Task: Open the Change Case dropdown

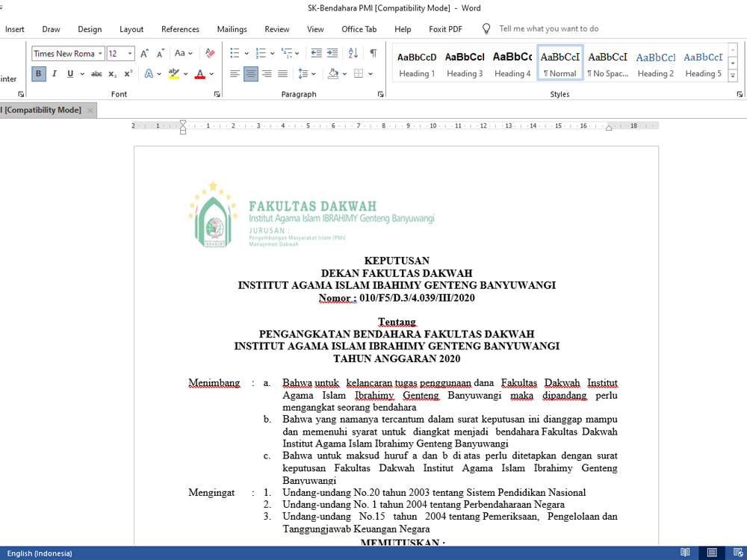Action: pyautogui.click(x=184, y=53)
